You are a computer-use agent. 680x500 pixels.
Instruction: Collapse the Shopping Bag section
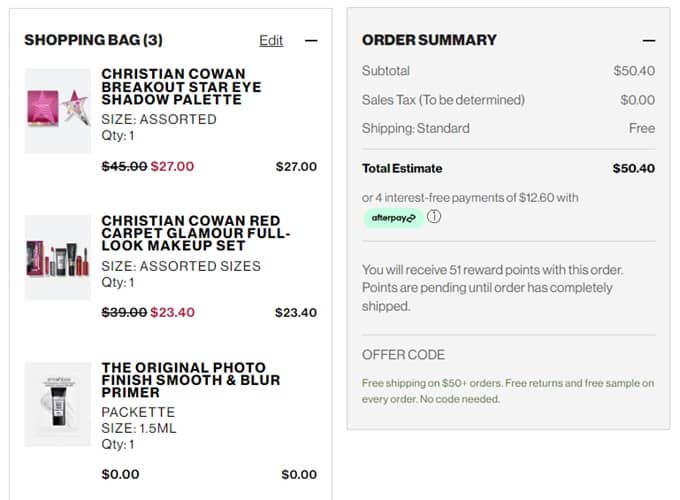(x=311, y=41)
